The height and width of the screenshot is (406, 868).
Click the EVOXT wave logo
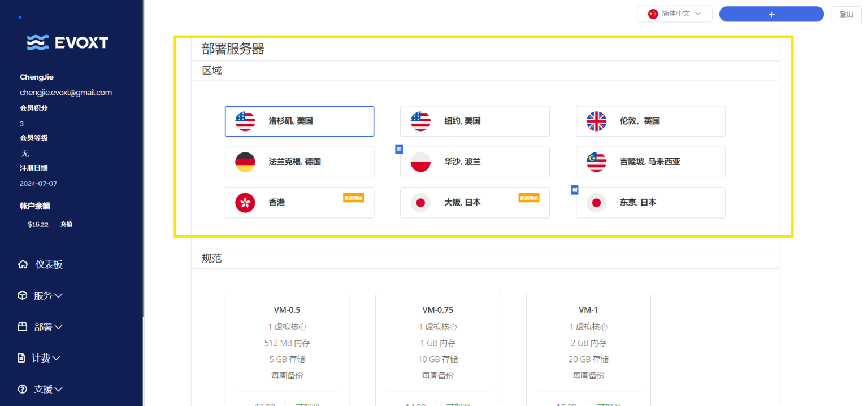[38, 42]
